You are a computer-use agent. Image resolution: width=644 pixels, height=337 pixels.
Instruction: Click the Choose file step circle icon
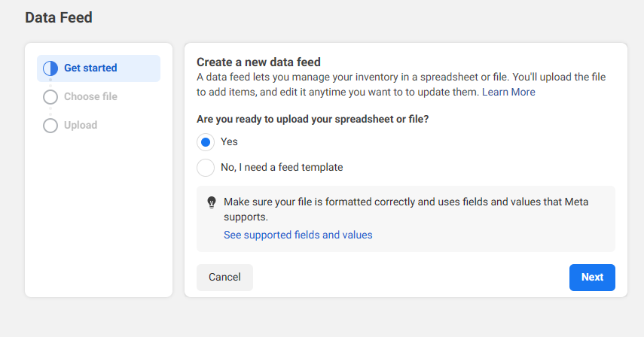coord(50,97)
